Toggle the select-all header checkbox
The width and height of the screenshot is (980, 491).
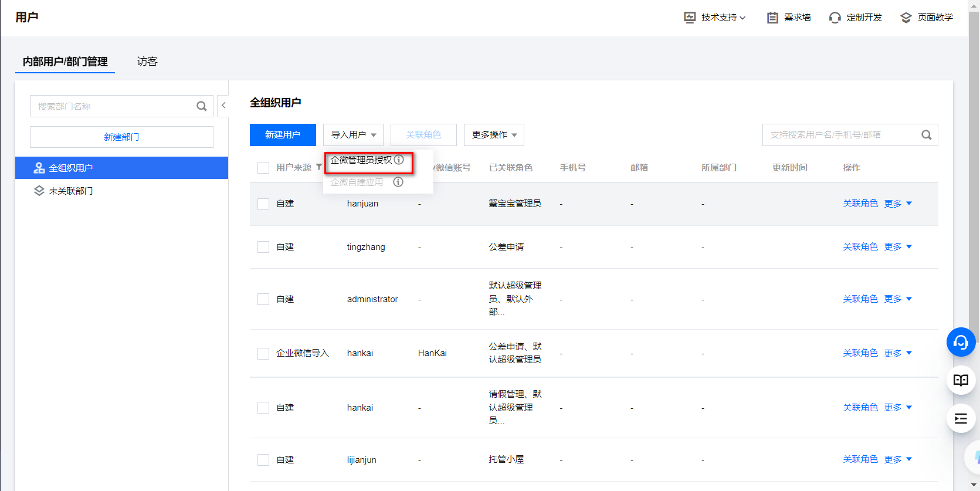pyautogui.click(x=263, y=168)
